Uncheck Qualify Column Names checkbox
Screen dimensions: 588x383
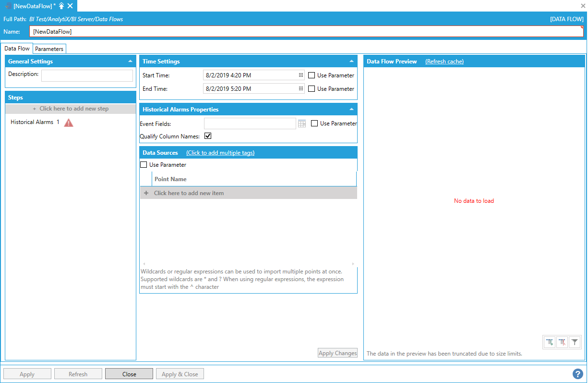click(x=208, y=136)
